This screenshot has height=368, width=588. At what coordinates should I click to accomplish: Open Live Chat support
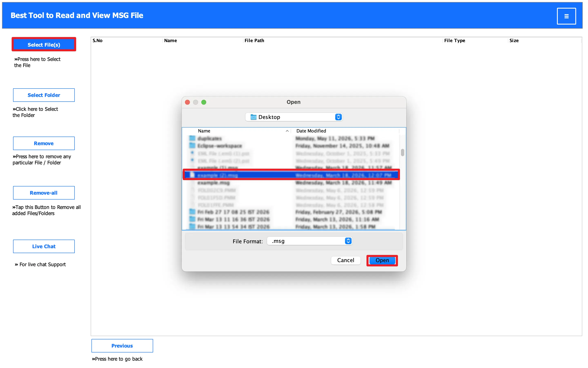coord(44,246)
